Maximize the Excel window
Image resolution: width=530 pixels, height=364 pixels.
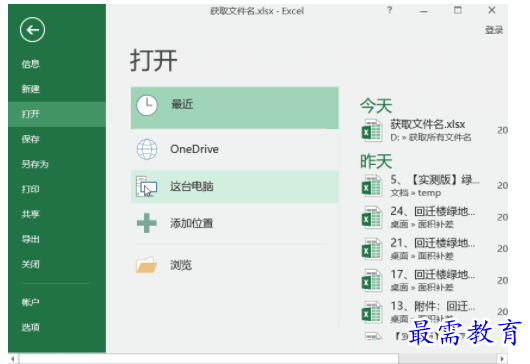click(x=458, y=10)
